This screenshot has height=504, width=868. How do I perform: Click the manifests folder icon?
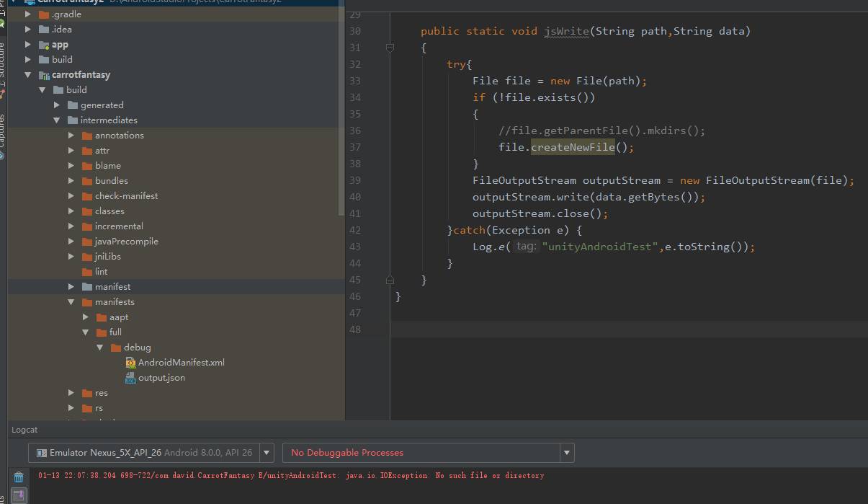pos(87,302)
